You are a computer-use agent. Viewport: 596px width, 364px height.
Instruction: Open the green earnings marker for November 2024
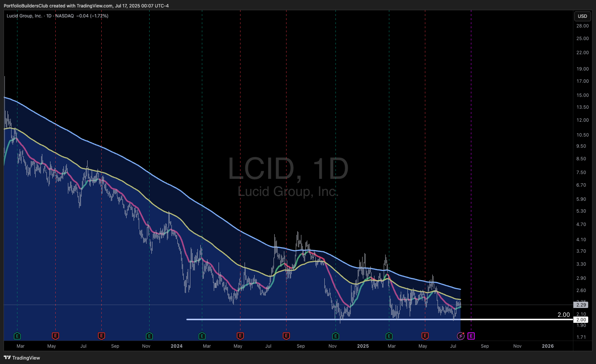(335, 336)
